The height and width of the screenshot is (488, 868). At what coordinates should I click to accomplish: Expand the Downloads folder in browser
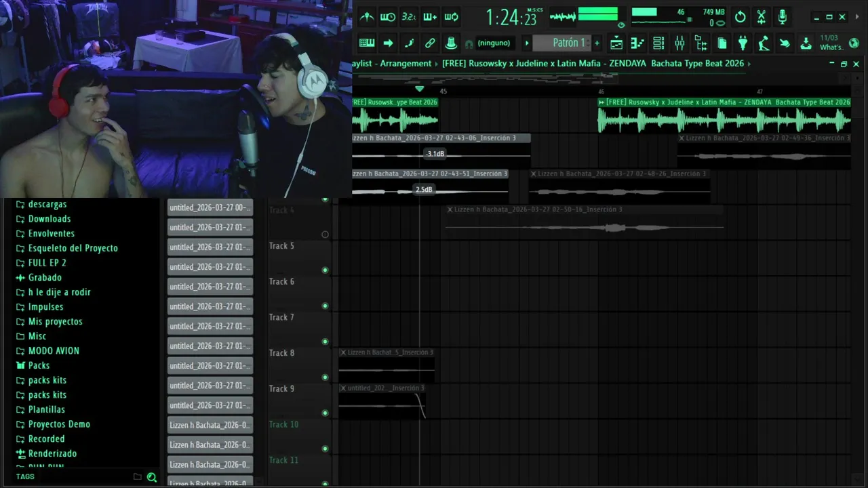[x=43, y=219]
